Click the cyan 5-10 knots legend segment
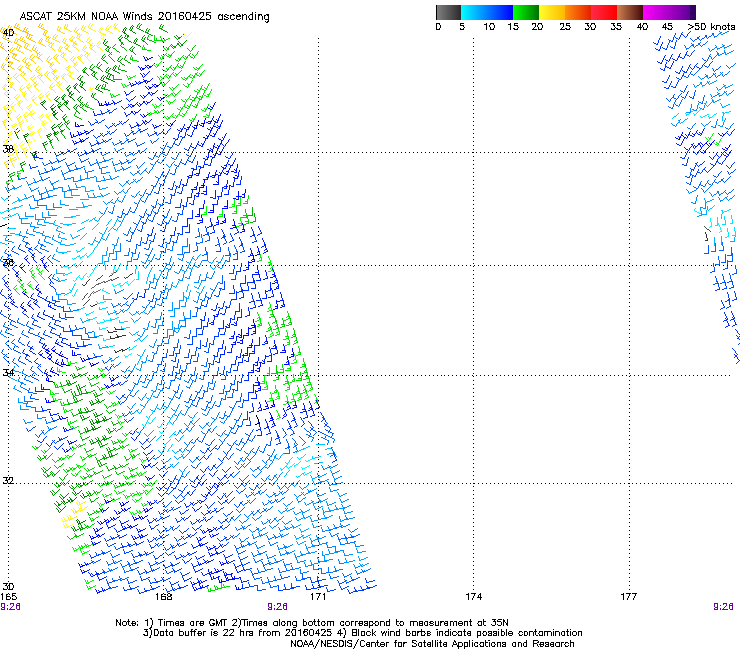740x650 pixels. coord(474,12)
